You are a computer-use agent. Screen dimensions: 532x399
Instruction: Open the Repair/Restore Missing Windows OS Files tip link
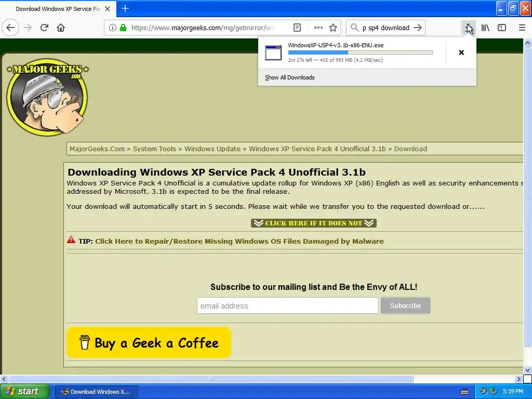(x=240, y=241)
